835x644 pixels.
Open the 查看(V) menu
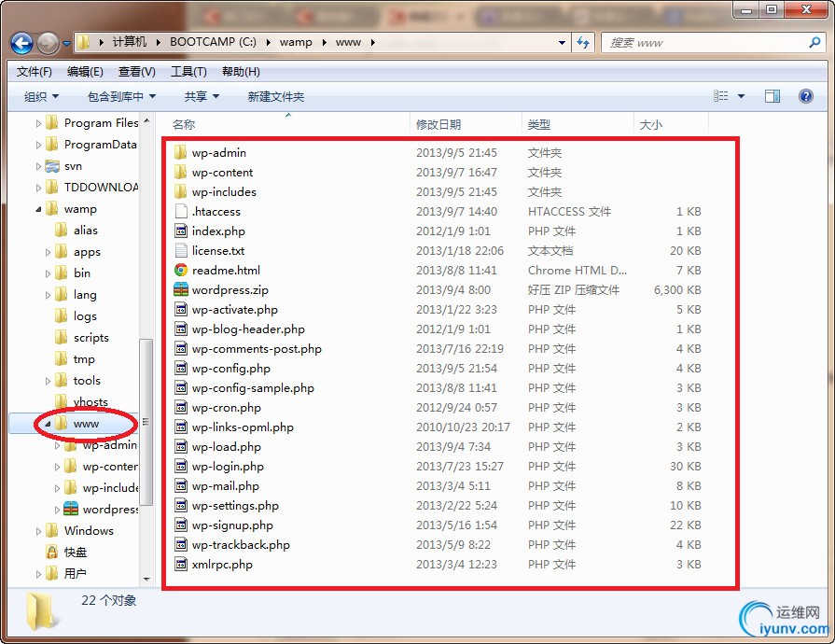[x=137, y=71]
